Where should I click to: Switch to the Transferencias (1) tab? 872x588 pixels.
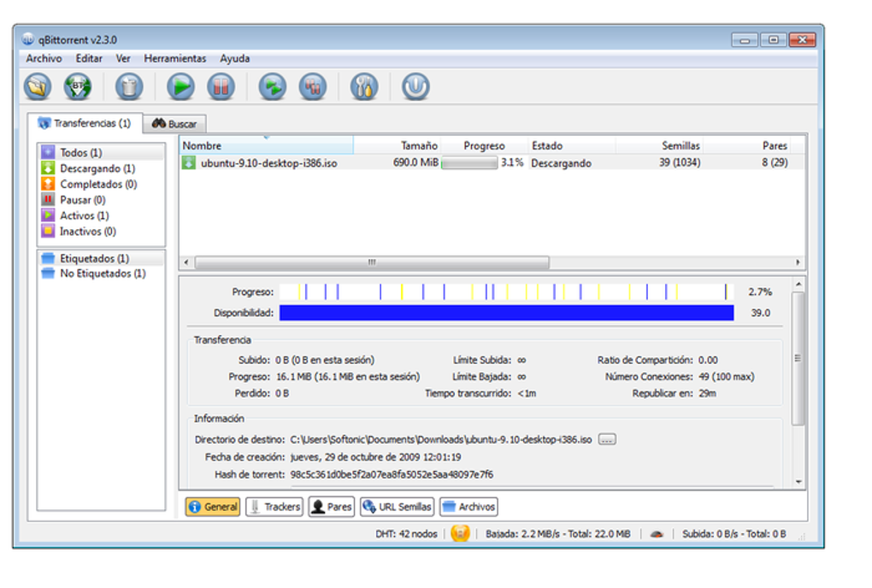(x=85, y=123)
